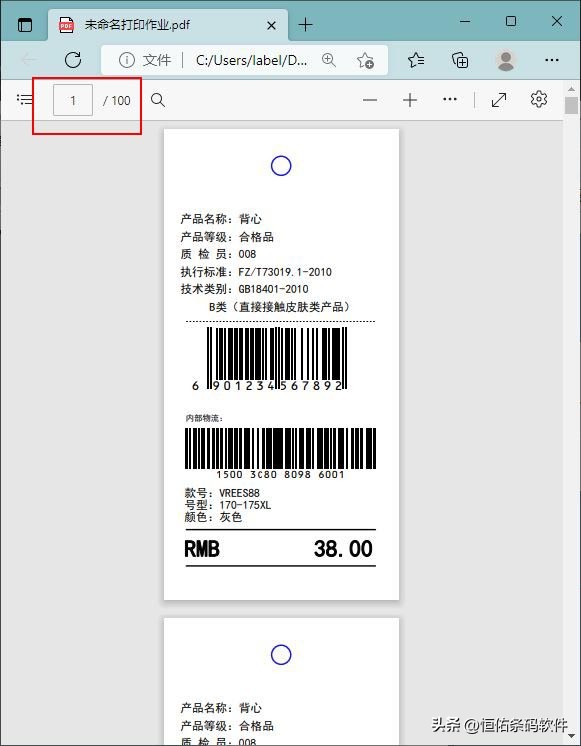Toggle the PDF table of contents

(x=24, y=99)
